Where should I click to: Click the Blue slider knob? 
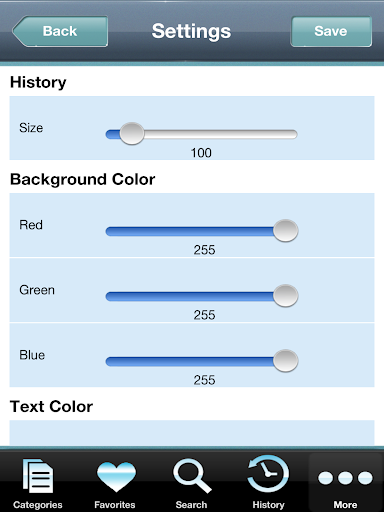(x=285, y=361)
